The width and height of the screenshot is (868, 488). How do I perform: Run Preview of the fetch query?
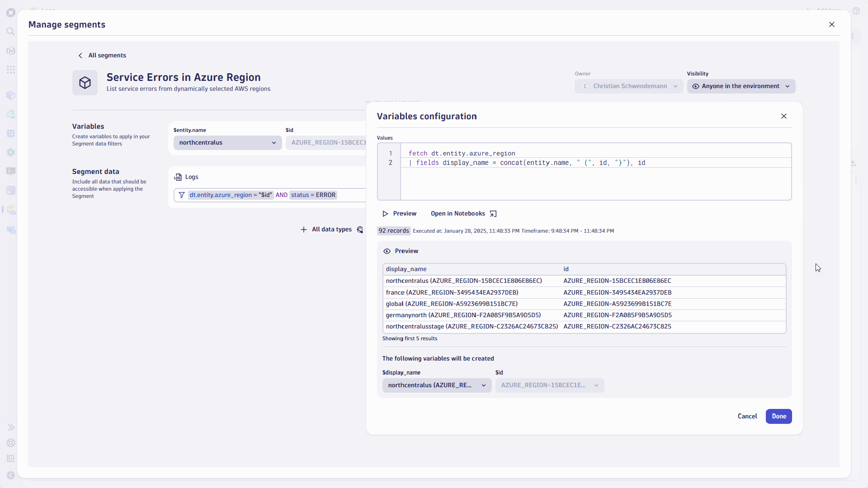(399, 213)
